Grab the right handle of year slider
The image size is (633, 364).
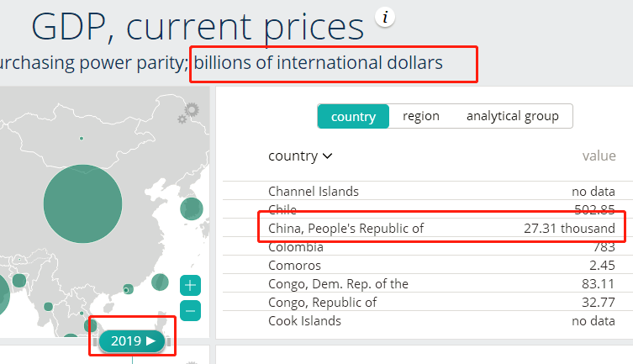click(x=169, y=342)
